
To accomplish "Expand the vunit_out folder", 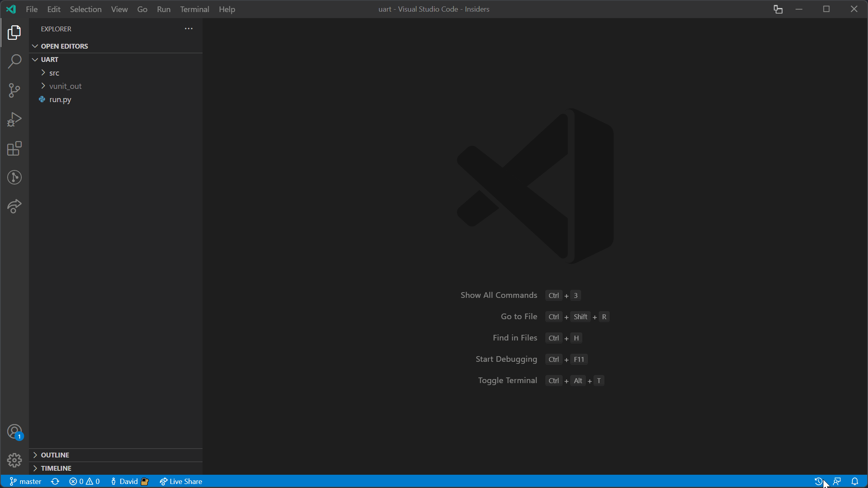I will tap(116, 86).
